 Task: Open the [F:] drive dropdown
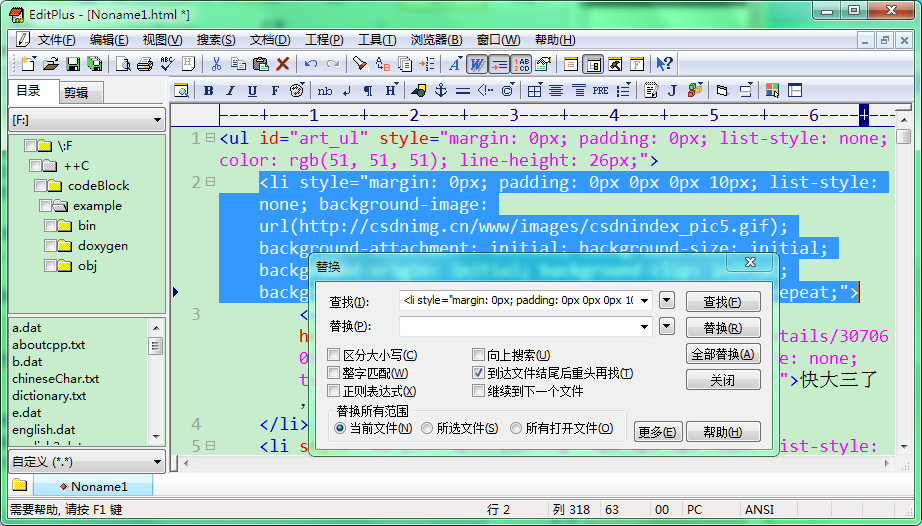157,120
